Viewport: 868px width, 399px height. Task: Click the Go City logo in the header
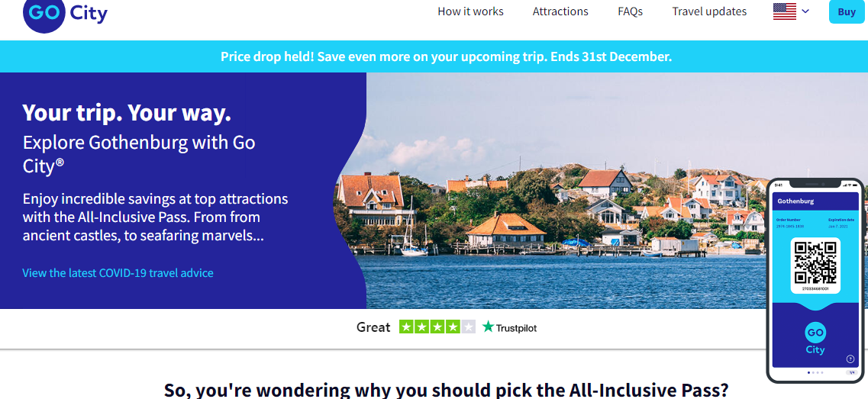click(x=66, y=13)
